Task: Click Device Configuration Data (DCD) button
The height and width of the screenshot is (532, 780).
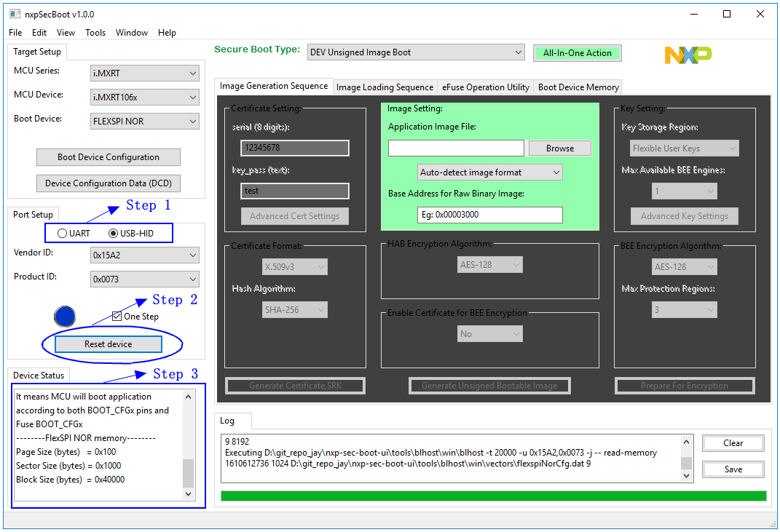Action: pos(109,183)
